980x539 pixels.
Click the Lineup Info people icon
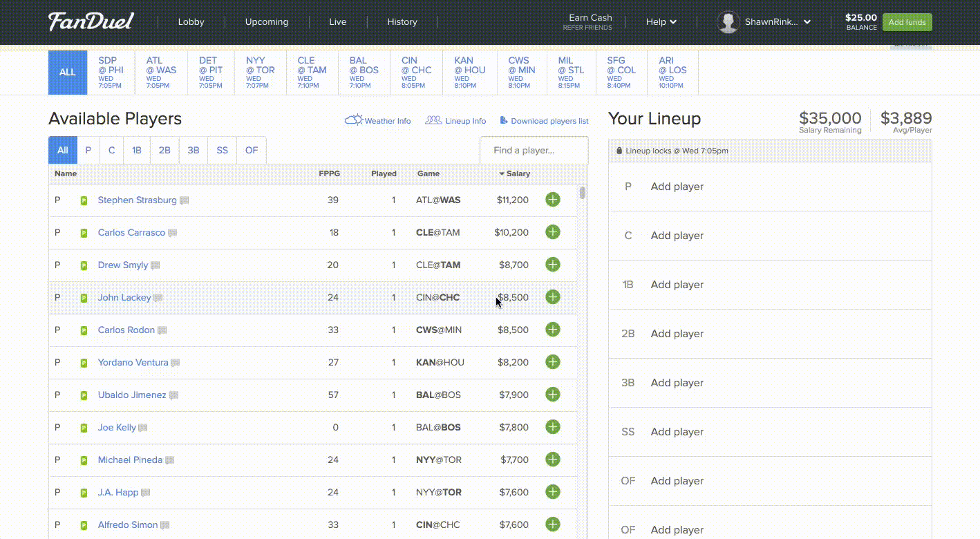(x=433, y=120)
